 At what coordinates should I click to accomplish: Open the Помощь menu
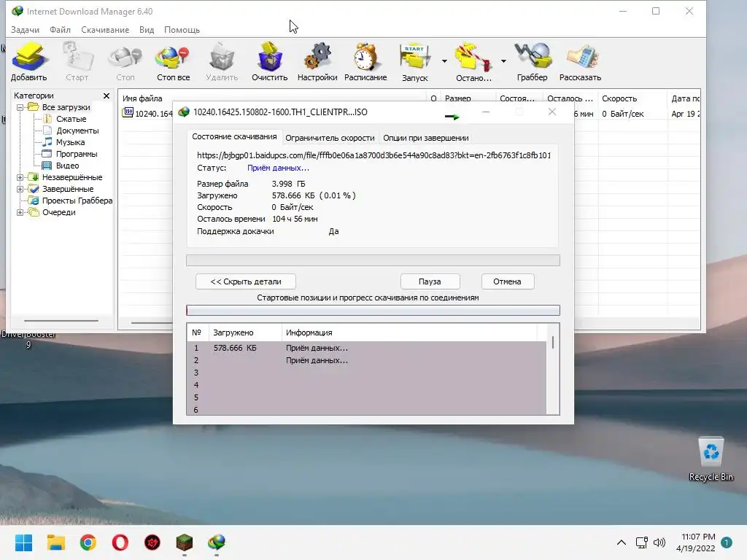pyautogui.click(x=182, y=29)
